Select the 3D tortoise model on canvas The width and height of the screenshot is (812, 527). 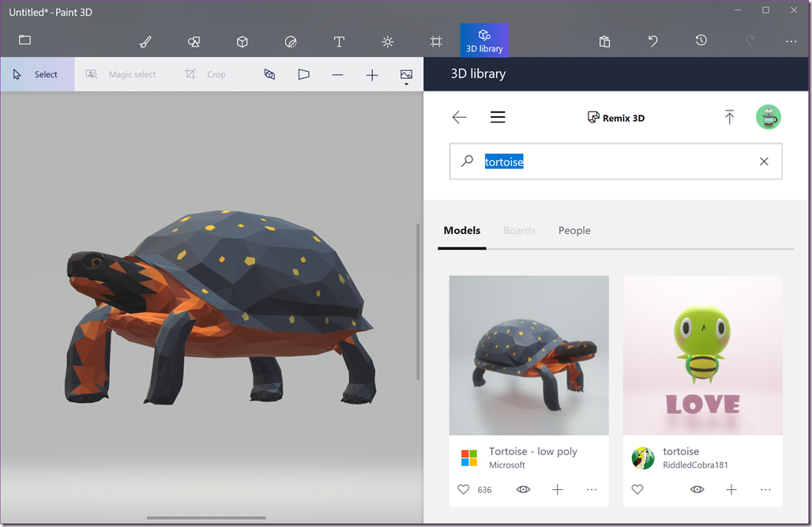(220, 307)
